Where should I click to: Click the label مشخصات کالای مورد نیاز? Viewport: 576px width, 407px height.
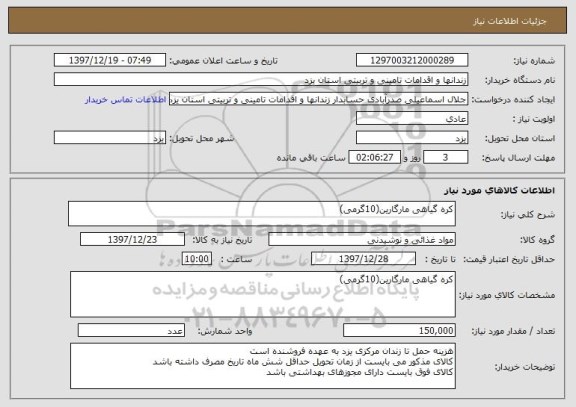coord(507,295)
